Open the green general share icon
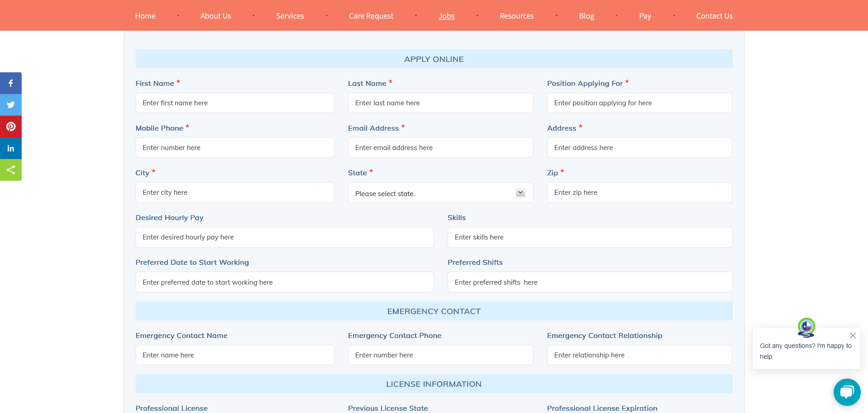 point(11,170)
